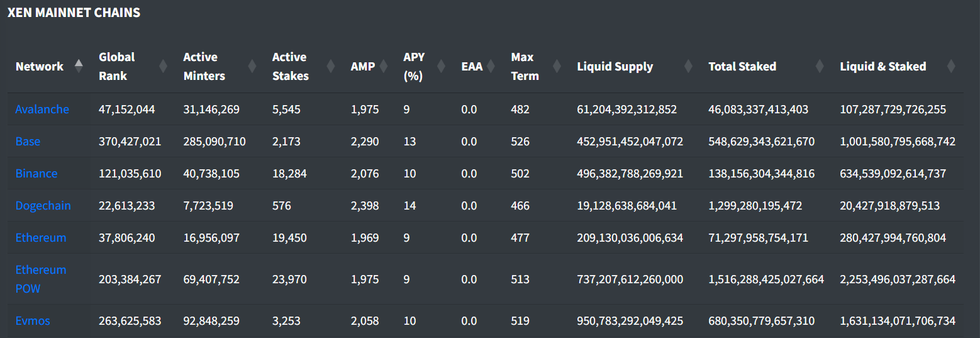Sort by Max Term using arrow icon

557,66
